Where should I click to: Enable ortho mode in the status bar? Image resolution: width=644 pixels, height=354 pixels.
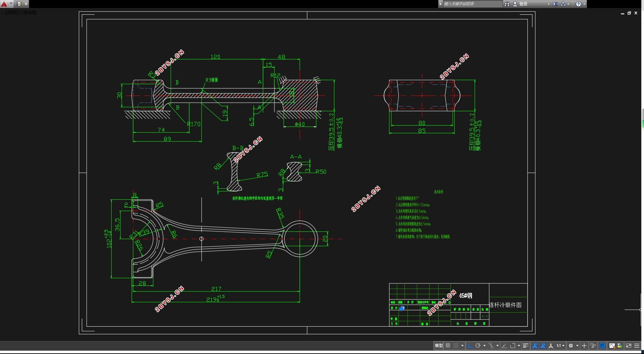pos(470,345)
